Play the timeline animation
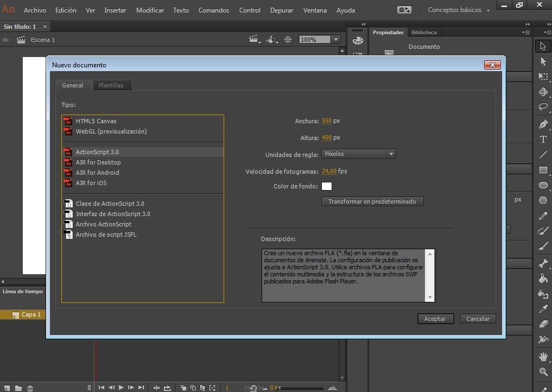Image resolution: width=552 pixels, height=392 pixels. (x=121, y=388)
